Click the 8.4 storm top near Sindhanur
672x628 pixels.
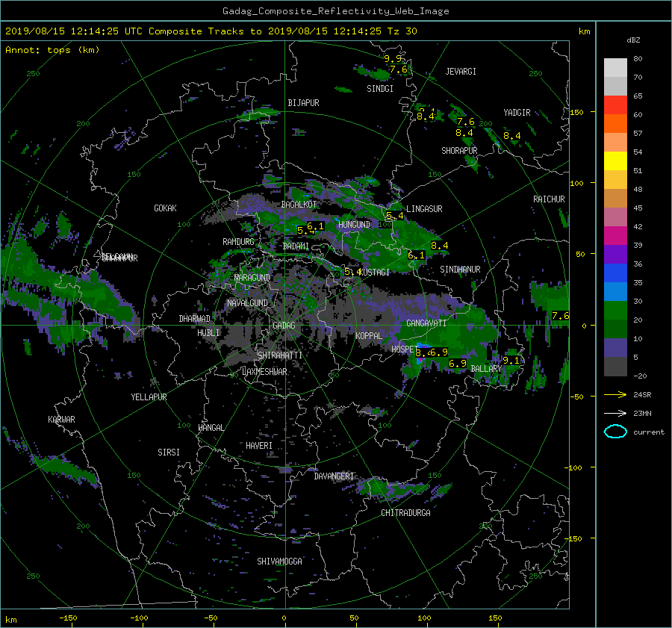439,246
